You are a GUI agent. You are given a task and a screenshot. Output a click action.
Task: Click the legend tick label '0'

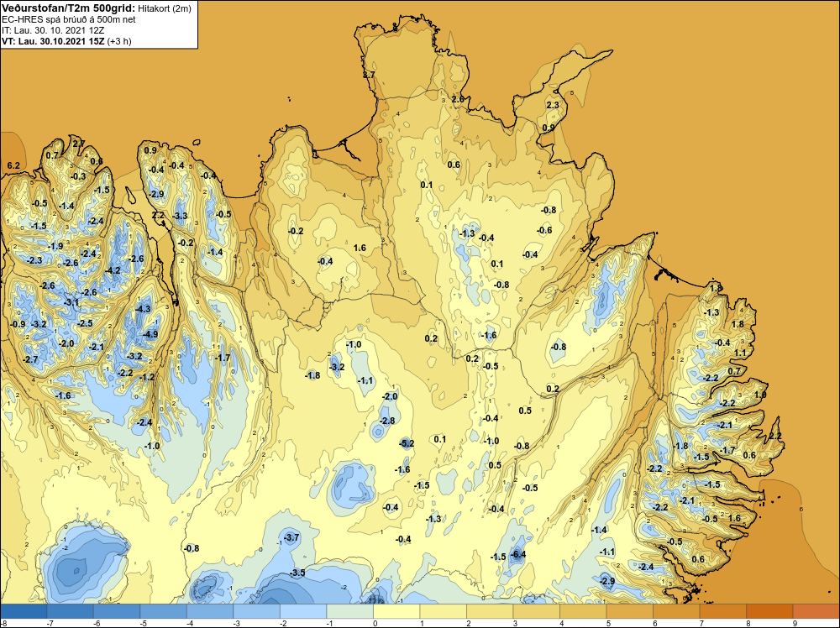point(375,623)
